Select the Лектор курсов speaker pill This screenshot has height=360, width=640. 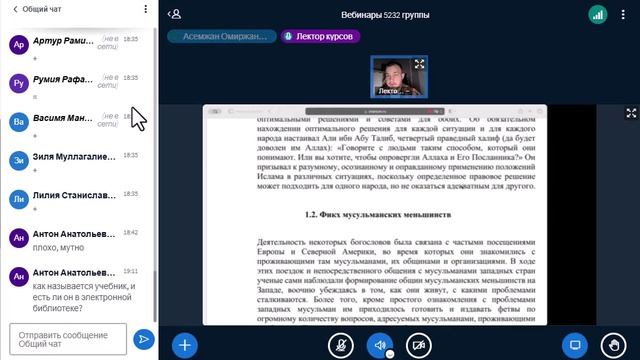[x=320, y=36]
